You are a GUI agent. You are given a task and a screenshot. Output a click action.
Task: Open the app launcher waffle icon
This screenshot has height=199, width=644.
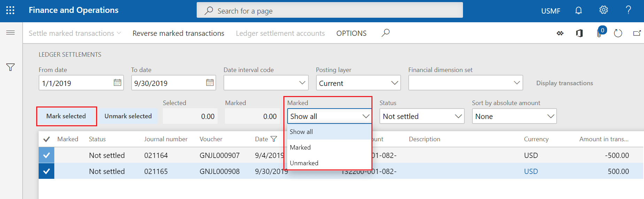click(x=10, y=10)
